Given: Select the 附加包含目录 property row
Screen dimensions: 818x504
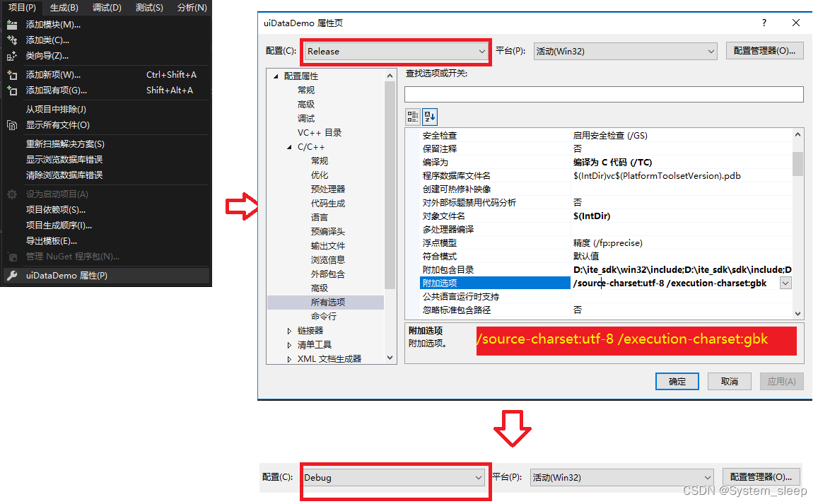Looking at the screenshot, I should (x=606, y=269).
